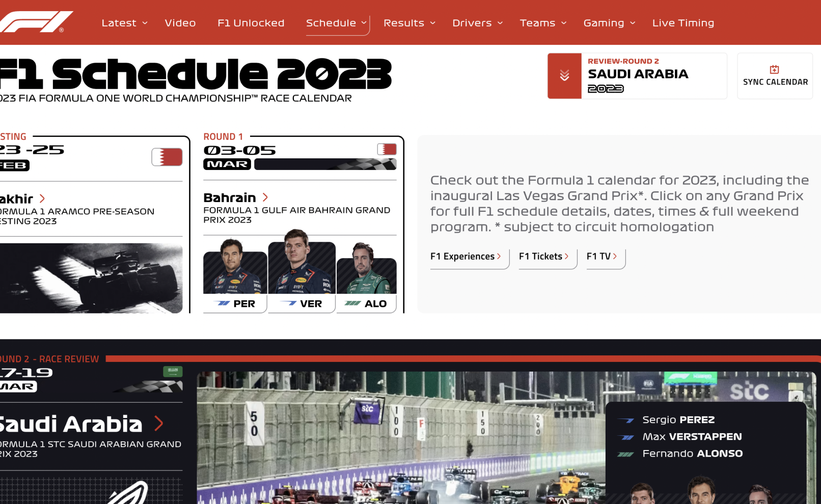Click the FEB month badge on testing card

(14, 165)
